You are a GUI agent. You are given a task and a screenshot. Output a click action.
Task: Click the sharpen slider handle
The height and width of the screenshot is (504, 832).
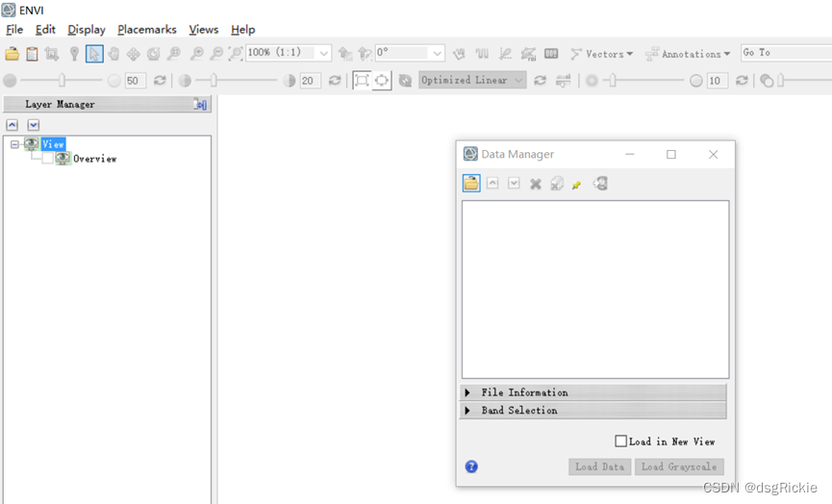pyautogui.click(x=613, y=80)
